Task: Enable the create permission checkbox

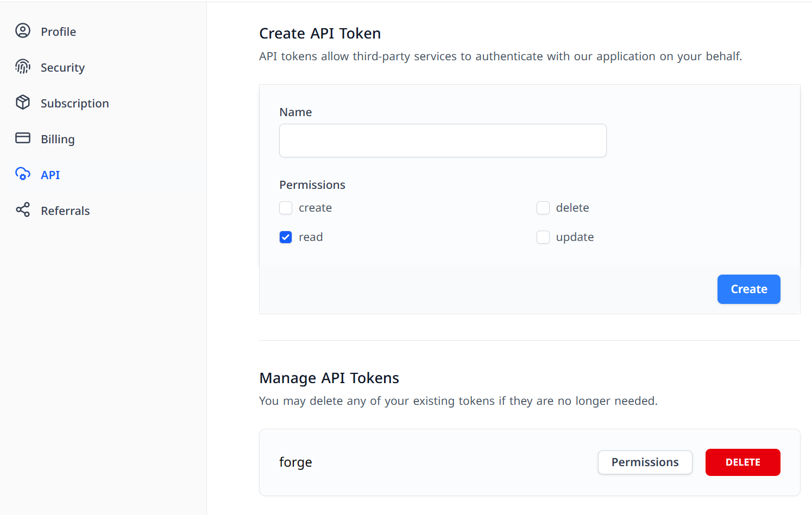Action: 286,208
